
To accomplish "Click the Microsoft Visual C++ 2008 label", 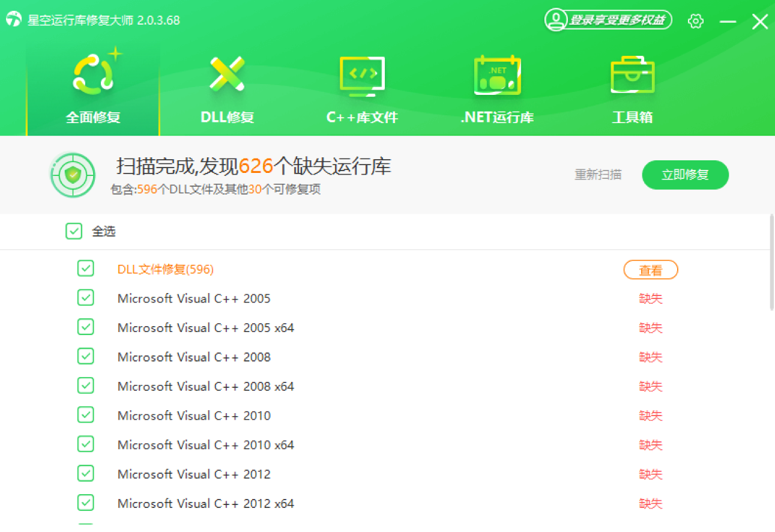I will click(x=194, y=357).
